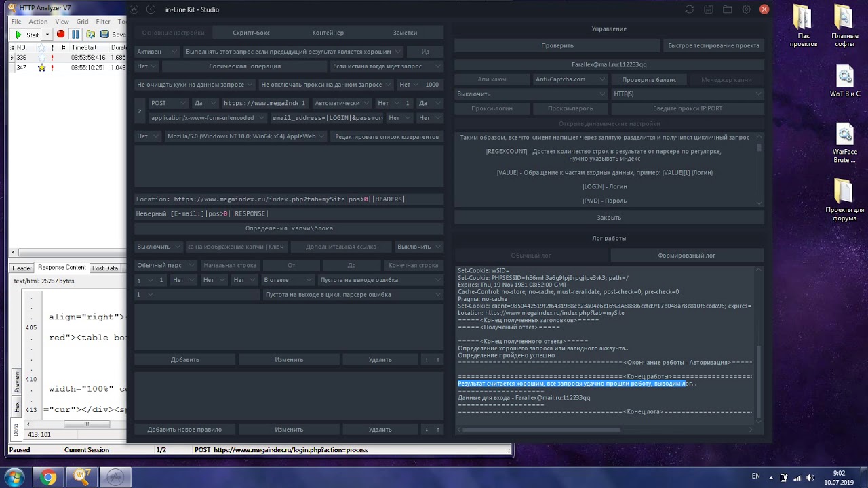Click the 'Добавить новое правило' button
The image size is (868, 488).
click(184, 429)
